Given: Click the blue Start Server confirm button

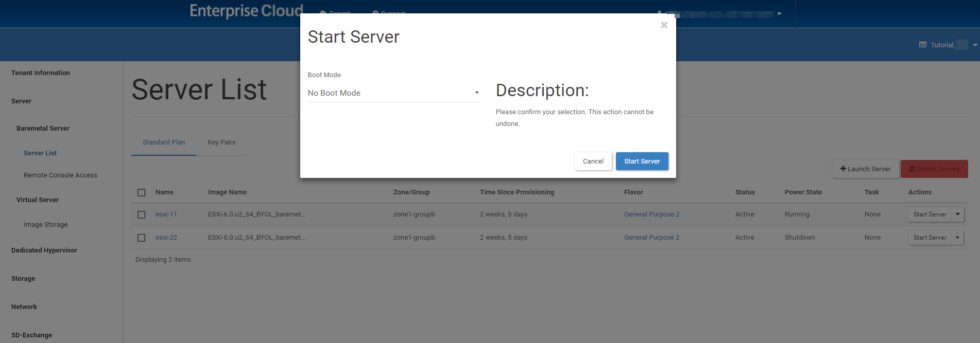Looking at the screenshot, I should (642, 161).
